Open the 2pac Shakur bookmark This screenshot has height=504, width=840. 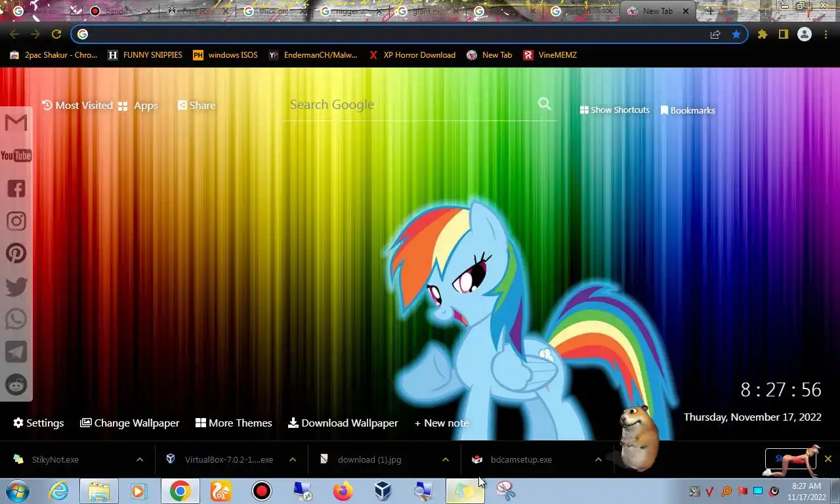[x=54, y=55]
